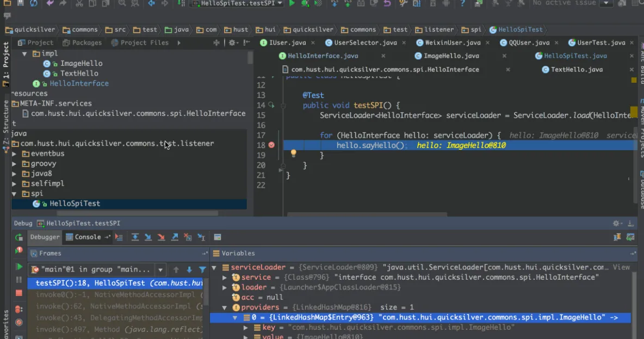The image size is (644, 339).
Task: Expand the eventbus folder
Action: 14,153
